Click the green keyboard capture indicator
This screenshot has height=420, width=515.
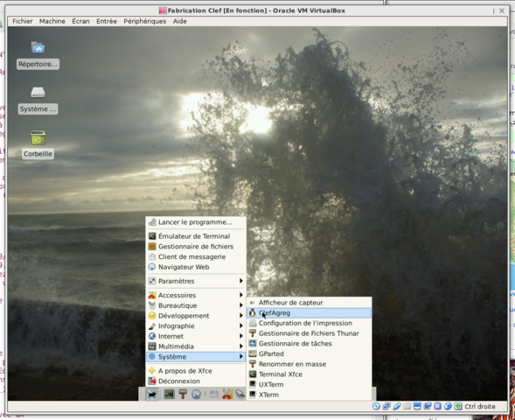[458, 406]
